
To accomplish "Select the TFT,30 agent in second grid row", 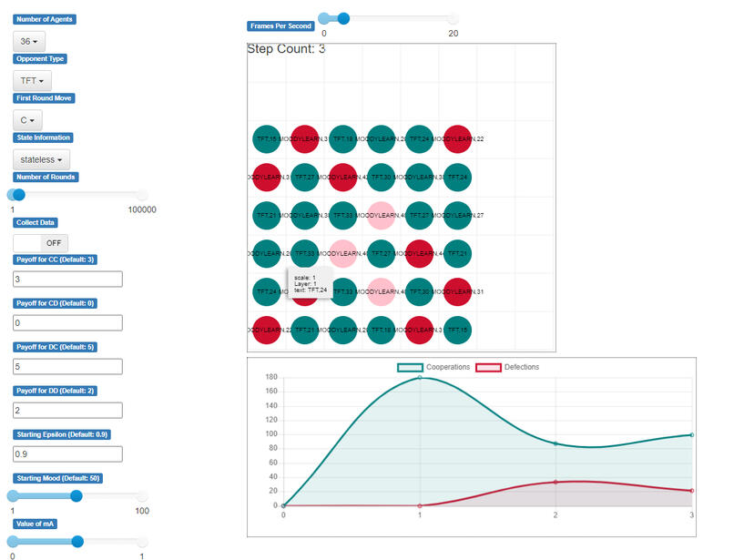I will pos(381,177).
